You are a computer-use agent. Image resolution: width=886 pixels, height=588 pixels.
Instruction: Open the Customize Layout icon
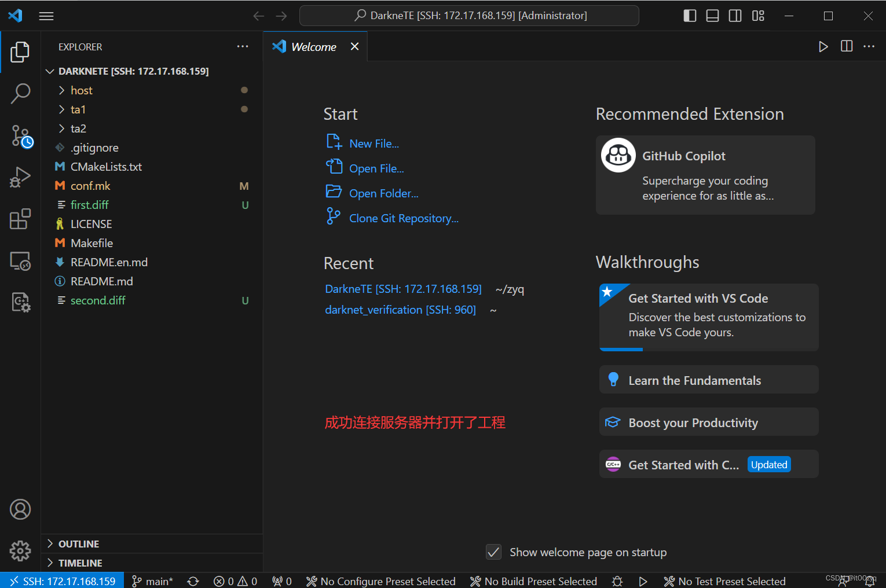758,16
